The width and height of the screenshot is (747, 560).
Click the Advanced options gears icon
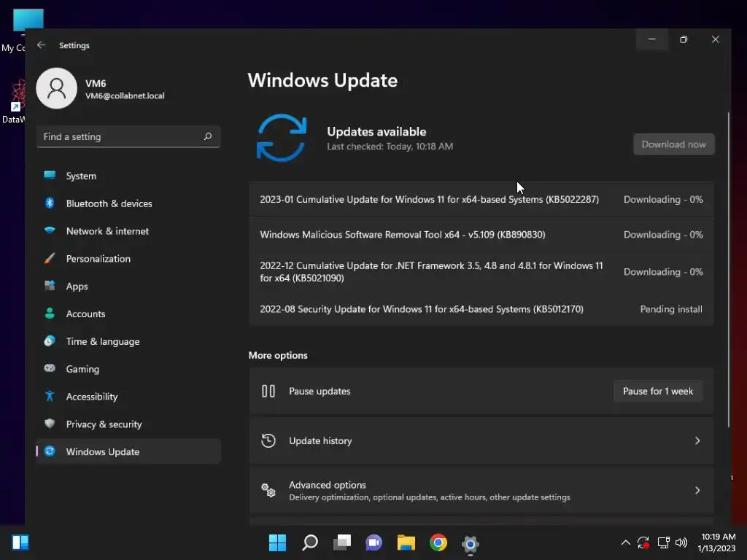tap(268, 490)
